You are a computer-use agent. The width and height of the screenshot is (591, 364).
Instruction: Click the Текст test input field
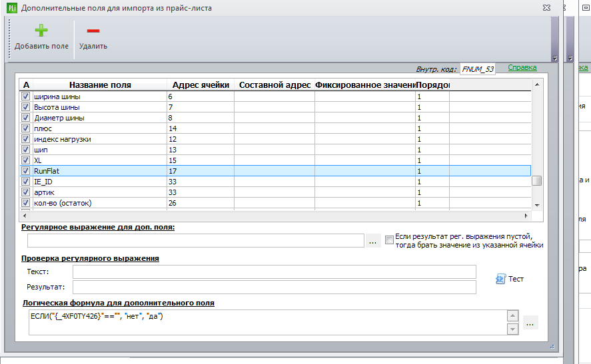[275, 272]
